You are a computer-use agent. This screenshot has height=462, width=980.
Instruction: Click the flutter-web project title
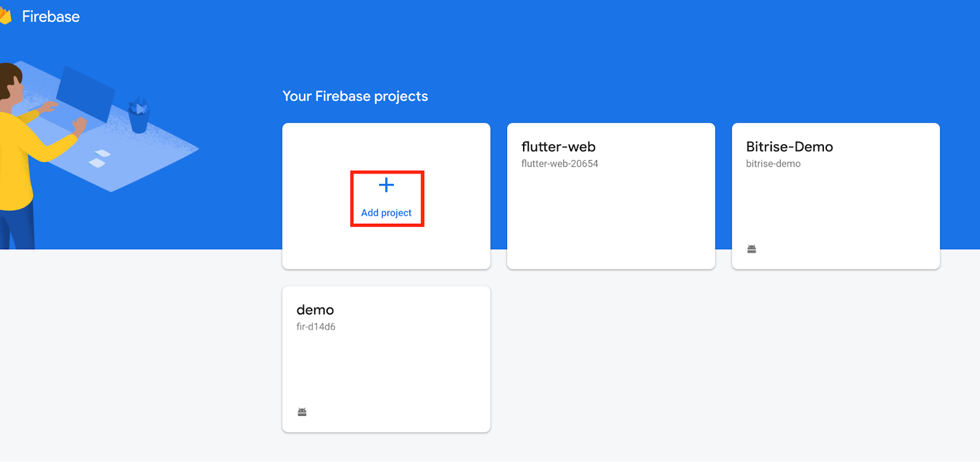(x=558, y=146)
